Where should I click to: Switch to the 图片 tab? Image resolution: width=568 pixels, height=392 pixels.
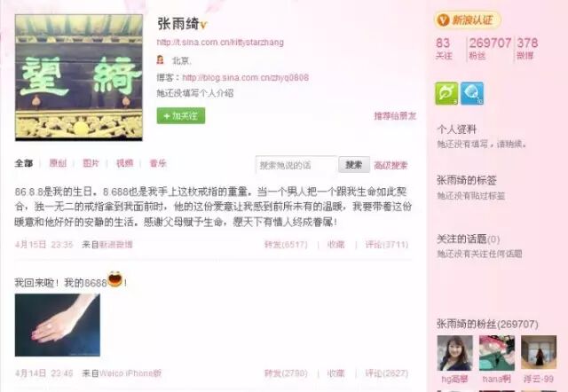[x=91, y=163]
